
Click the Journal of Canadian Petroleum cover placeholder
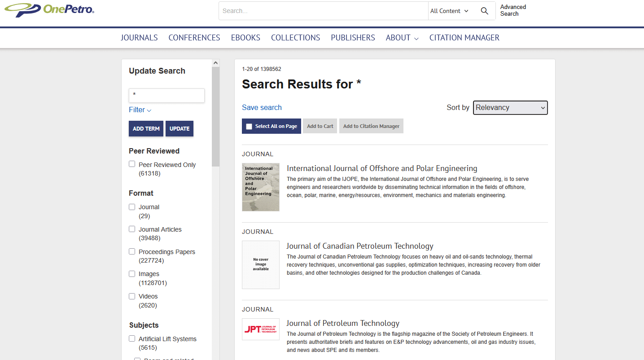pos(260,265)
